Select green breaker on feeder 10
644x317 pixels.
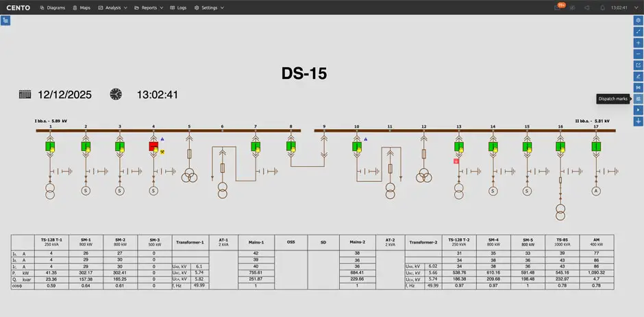click(357, 146)
